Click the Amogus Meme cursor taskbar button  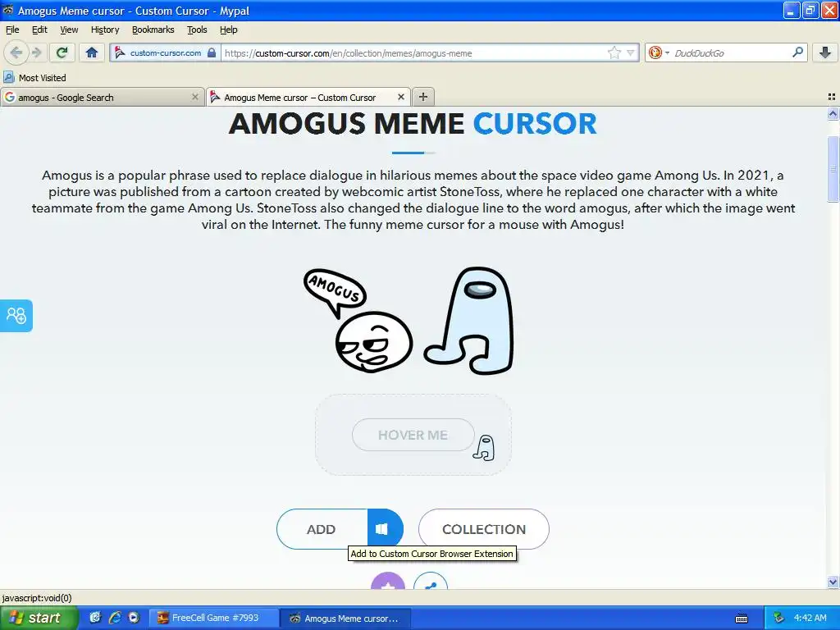pyautogui.click(x=346, y=618)
